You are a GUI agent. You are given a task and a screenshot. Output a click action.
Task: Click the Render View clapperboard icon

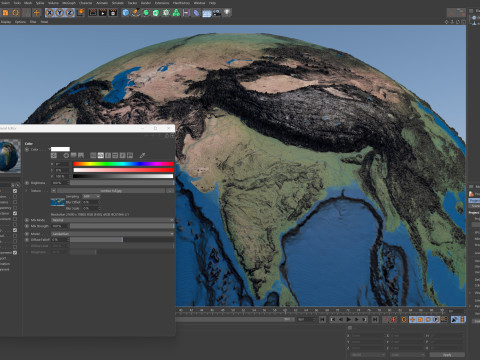tap(93, 13)
